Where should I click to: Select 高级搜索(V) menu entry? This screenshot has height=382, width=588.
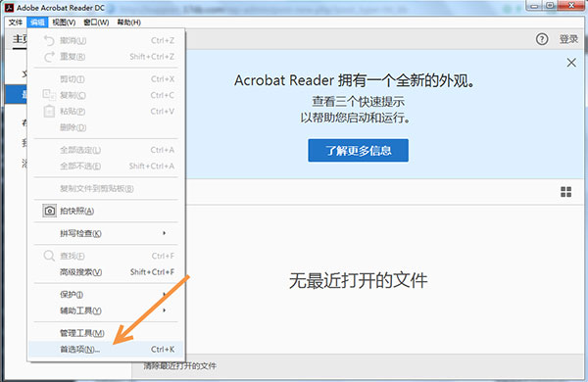tap(106, 271)
